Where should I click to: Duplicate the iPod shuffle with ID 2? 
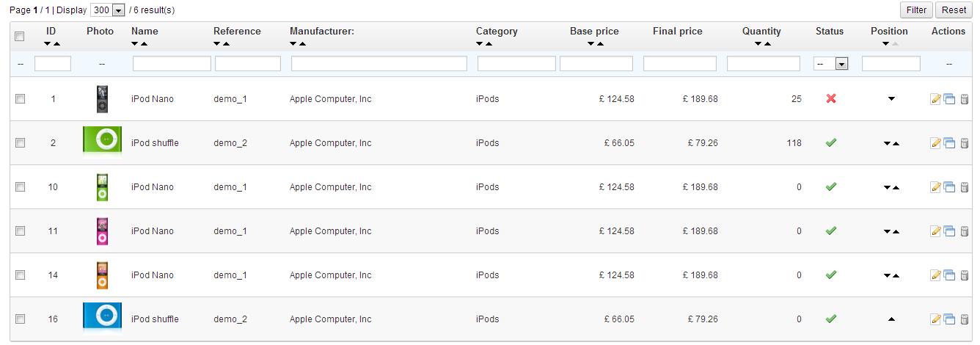[x=949, y=143]
